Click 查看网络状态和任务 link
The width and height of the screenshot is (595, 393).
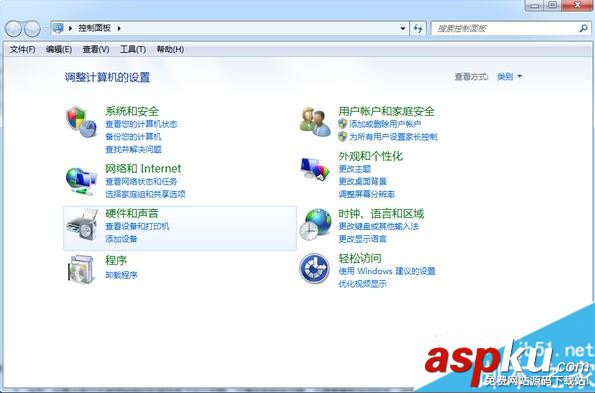click(x=141, y=181)
